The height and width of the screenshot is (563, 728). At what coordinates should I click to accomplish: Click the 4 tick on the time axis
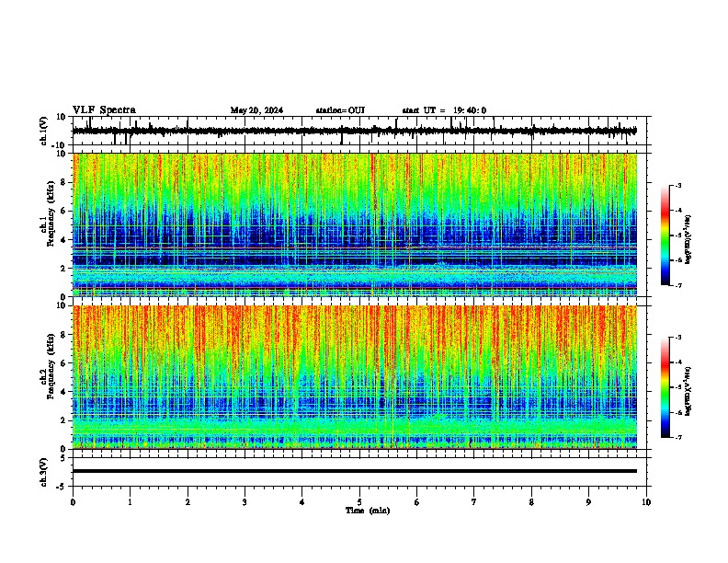[x=302, y=502]
